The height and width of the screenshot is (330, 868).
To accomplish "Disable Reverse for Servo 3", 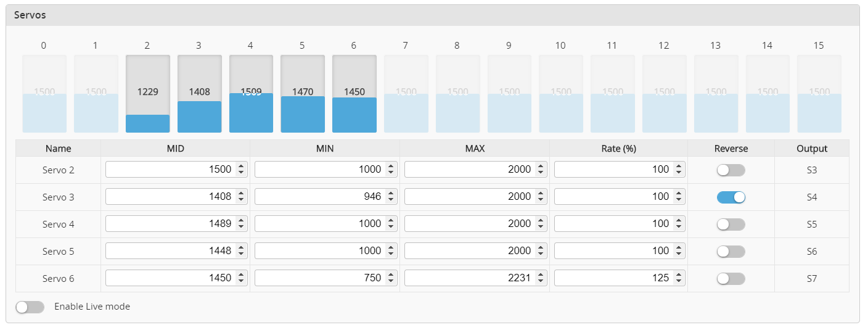I will (x=731, y=197).
